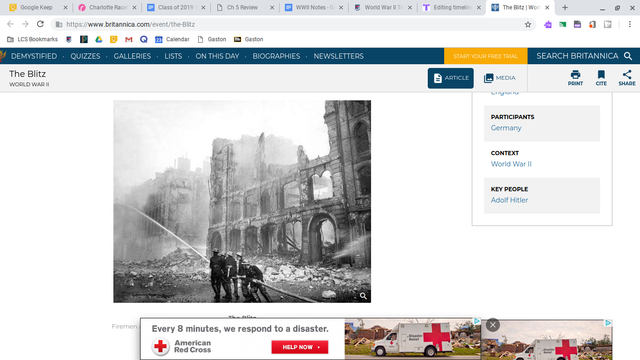
Task: Click The Blitz article title
Action: click(x=27, y=74)
